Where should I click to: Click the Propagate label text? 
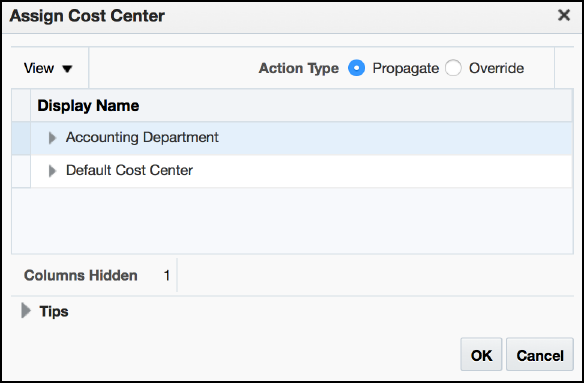(405, 69)
